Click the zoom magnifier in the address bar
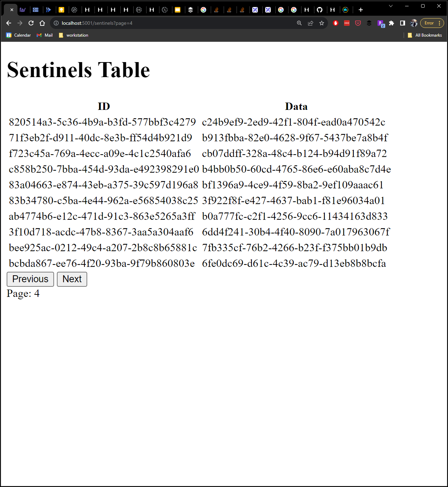Viewport: 448px width, 487px height. click(x=299, y=23)
